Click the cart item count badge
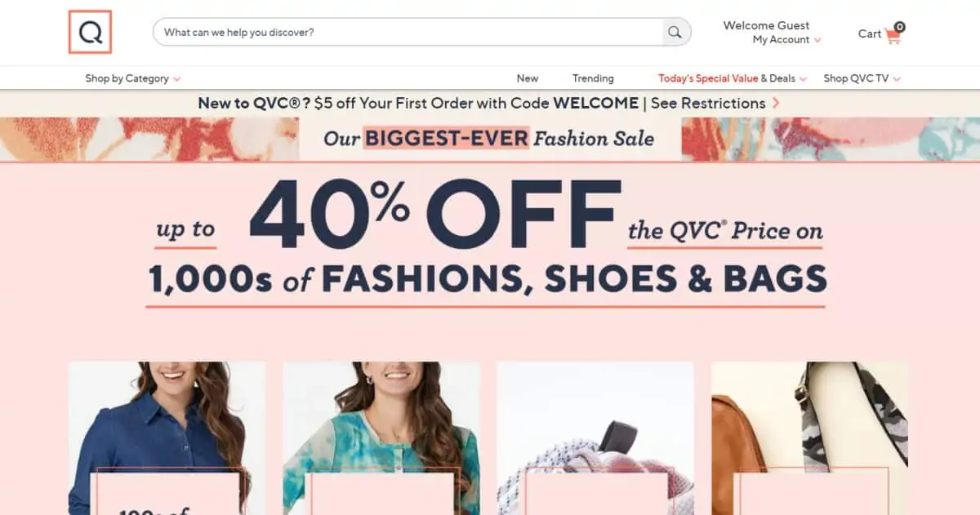 pyautogui.click(x=899, y=26)
